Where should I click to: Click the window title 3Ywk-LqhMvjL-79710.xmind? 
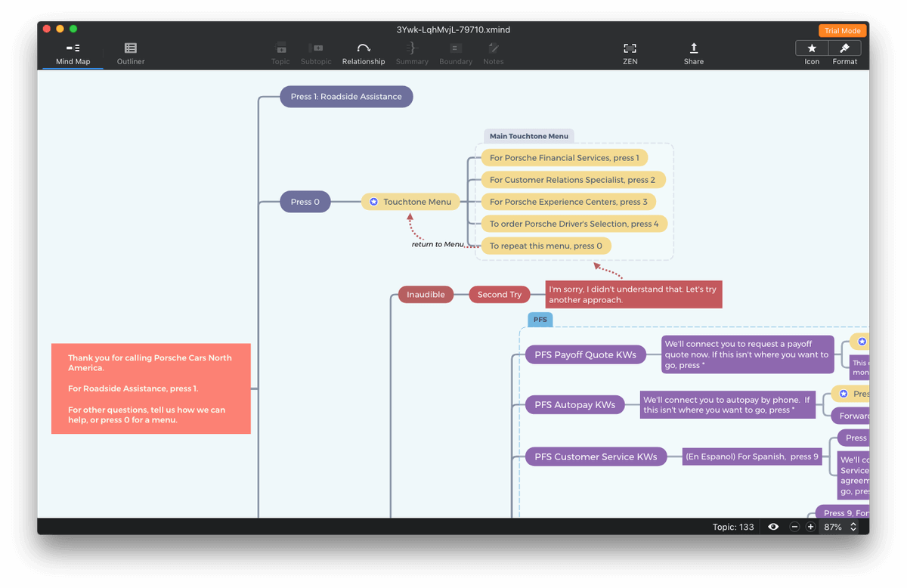click(453, 30)
